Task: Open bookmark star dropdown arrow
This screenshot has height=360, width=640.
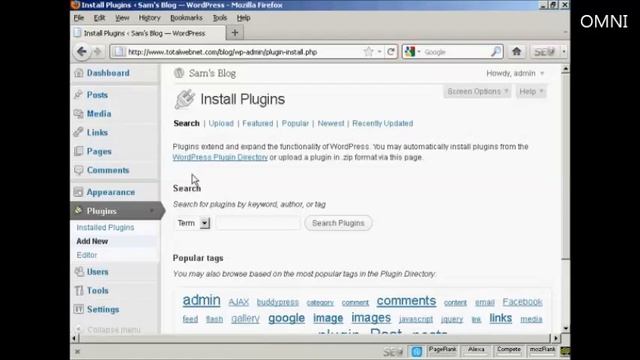Action: [380, 52]
